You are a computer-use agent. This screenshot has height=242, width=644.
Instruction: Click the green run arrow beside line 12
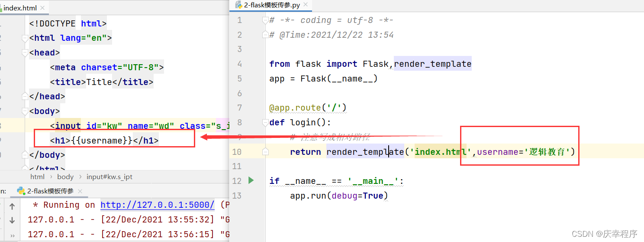251,180
